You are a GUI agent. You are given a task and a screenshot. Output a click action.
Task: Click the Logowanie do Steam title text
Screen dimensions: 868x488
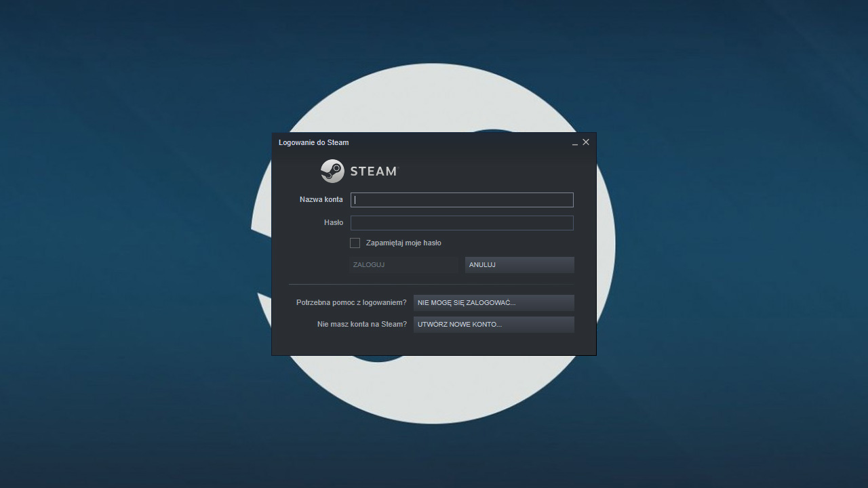coord(314,142)
